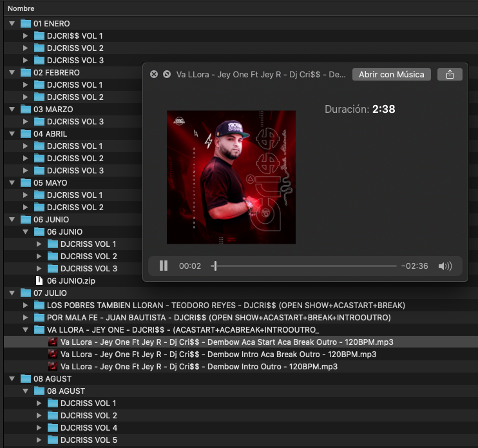Click the Share icon in preview window
Image resolution: width=478 pixels, height=448 pixels.
(x=450, y=74)
